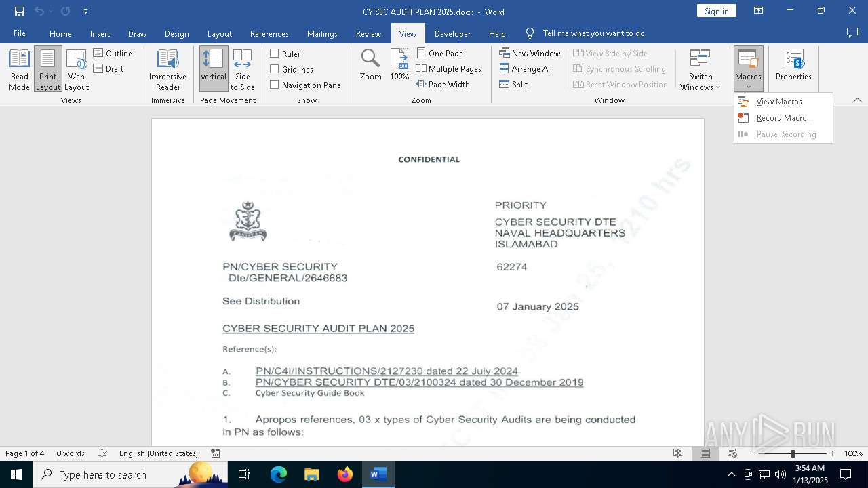
Task: Set zoom to 100%
Action: 399,66
